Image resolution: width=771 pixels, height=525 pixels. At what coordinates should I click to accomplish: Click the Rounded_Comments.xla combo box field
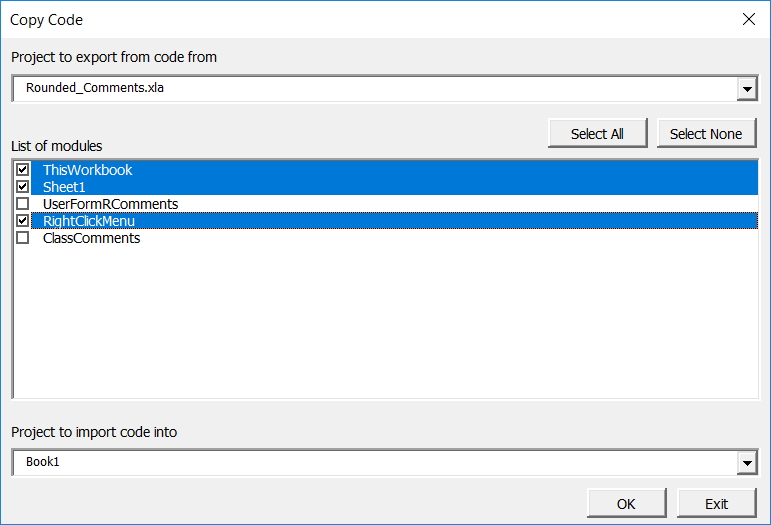click(x=374, y=88)
